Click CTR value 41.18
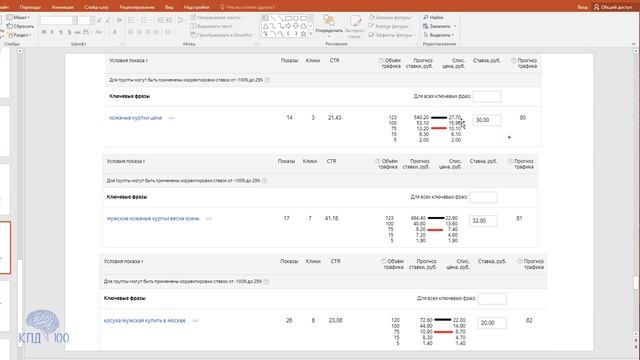 click(x=331, y=218)
